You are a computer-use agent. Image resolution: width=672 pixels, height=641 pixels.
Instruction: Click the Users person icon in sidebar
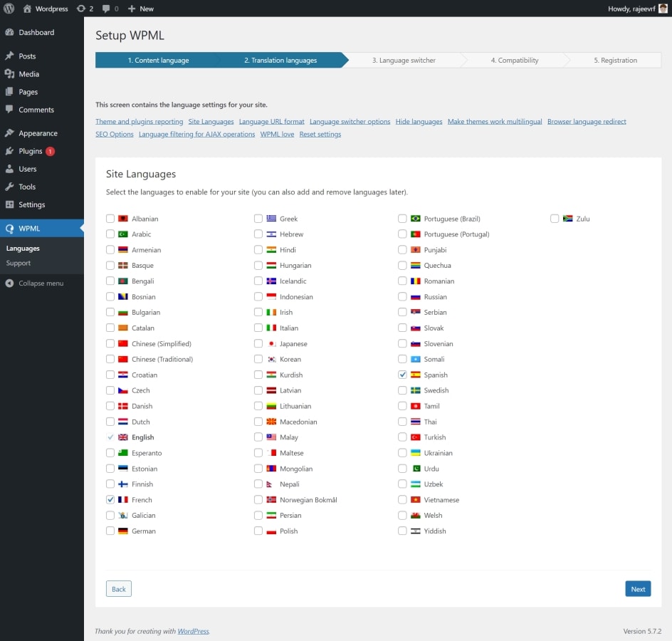pos(9,169)
